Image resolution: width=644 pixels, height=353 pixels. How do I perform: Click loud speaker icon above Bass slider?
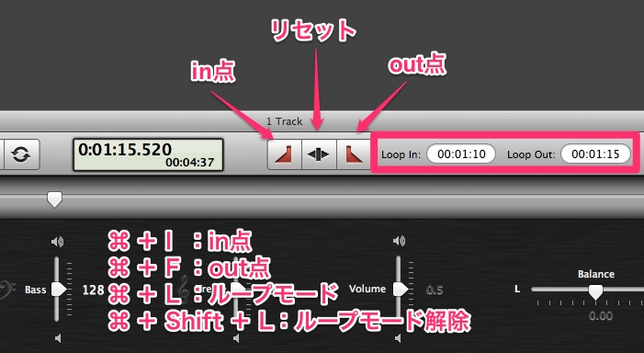(x=57, y=242)
